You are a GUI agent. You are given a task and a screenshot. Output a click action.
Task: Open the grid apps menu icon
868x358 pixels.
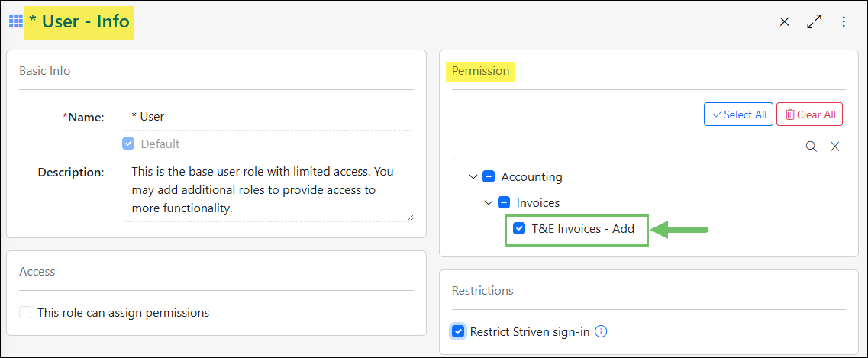point(15,21)
